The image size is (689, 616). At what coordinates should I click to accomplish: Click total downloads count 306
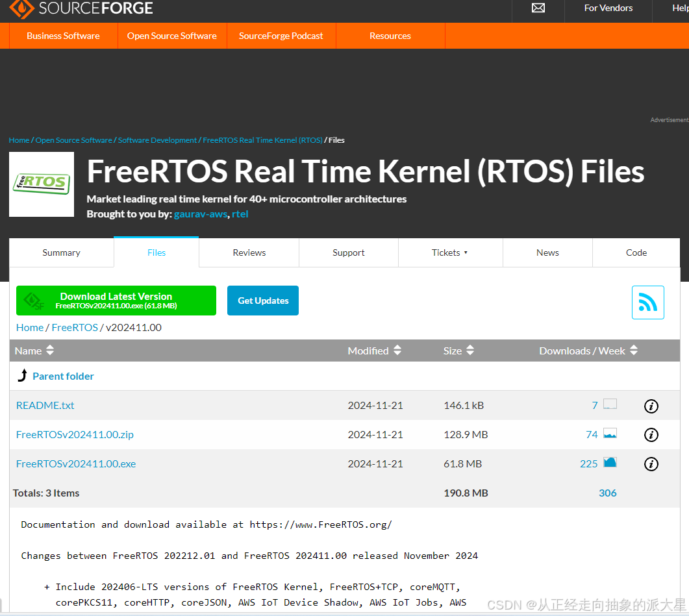pos(608,493)
